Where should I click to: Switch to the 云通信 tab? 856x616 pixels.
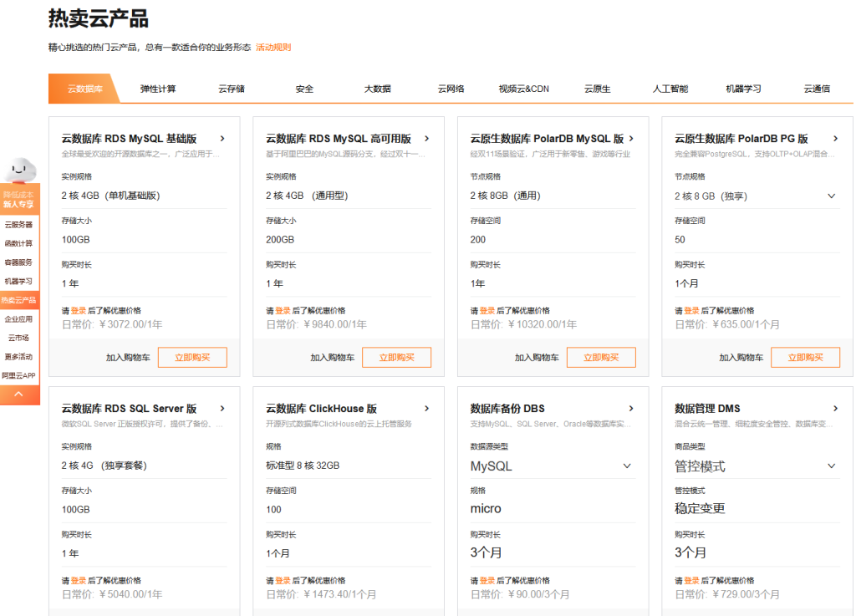point(817,89)
